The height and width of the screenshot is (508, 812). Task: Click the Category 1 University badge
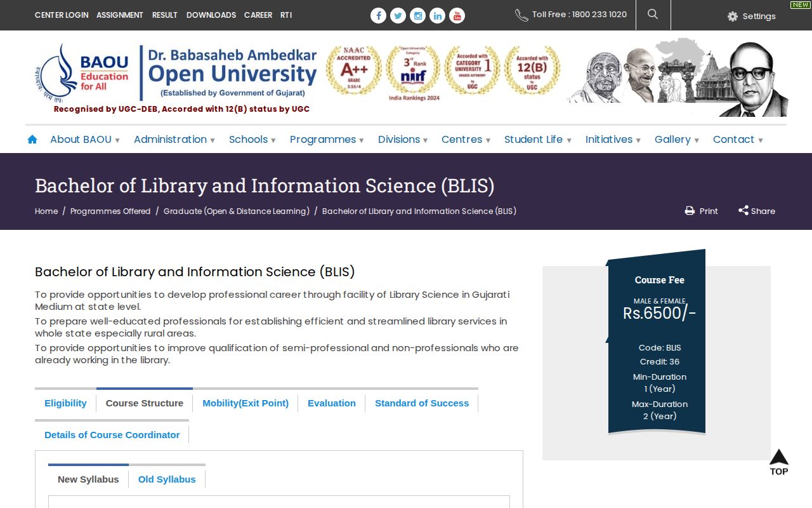[473, 70]
